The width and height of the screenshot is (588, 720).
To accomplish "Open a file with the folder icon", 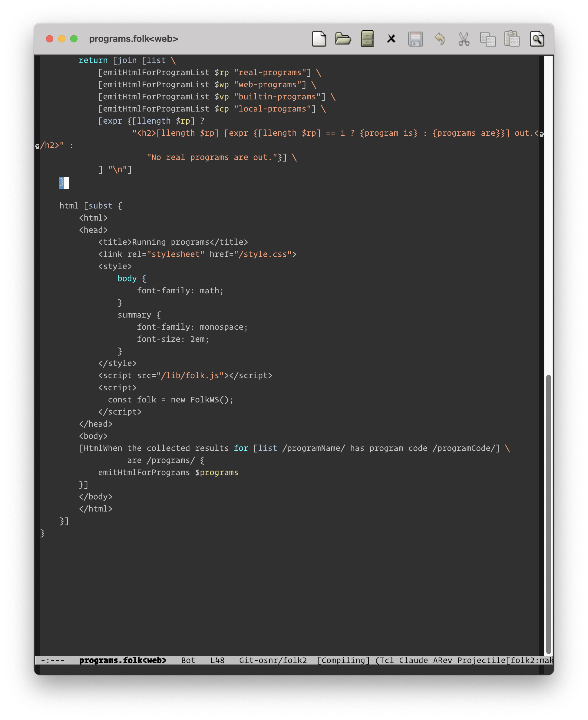I will pos(343,39).
